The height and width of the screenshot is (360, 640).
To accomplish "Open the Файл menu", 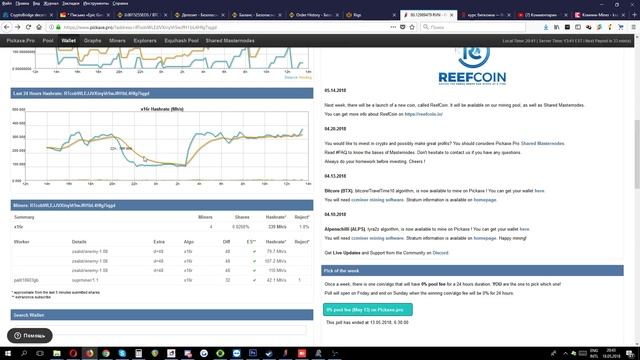I will pos(7,3).
